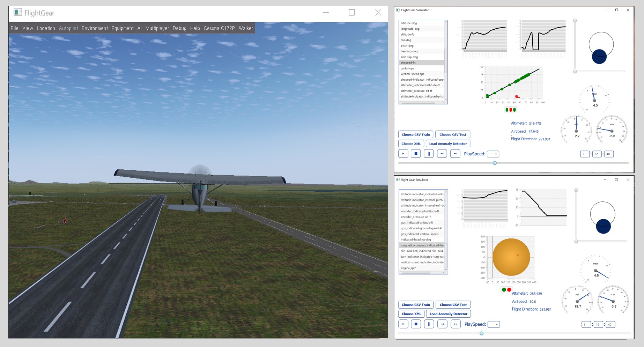The image size is (644, 347).
Task: Click timeline slider thumb in upper window
Action: (x=495, y=163)
